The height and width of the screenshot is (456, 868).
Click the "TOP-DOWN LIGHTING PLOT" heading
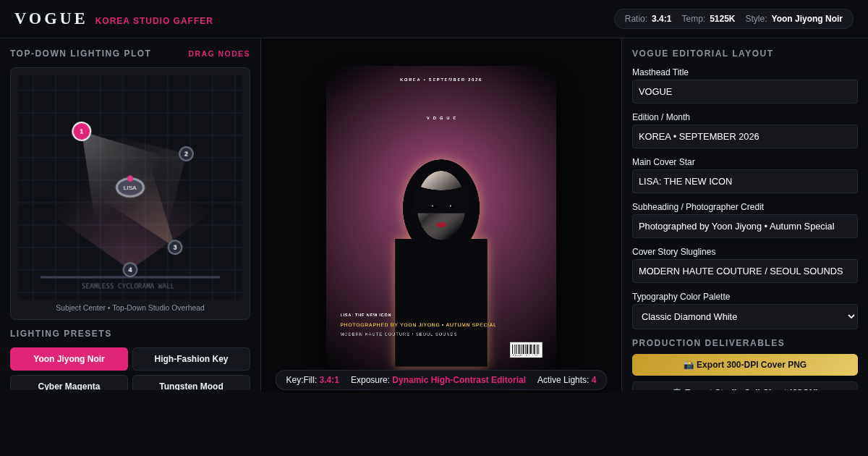81,54
